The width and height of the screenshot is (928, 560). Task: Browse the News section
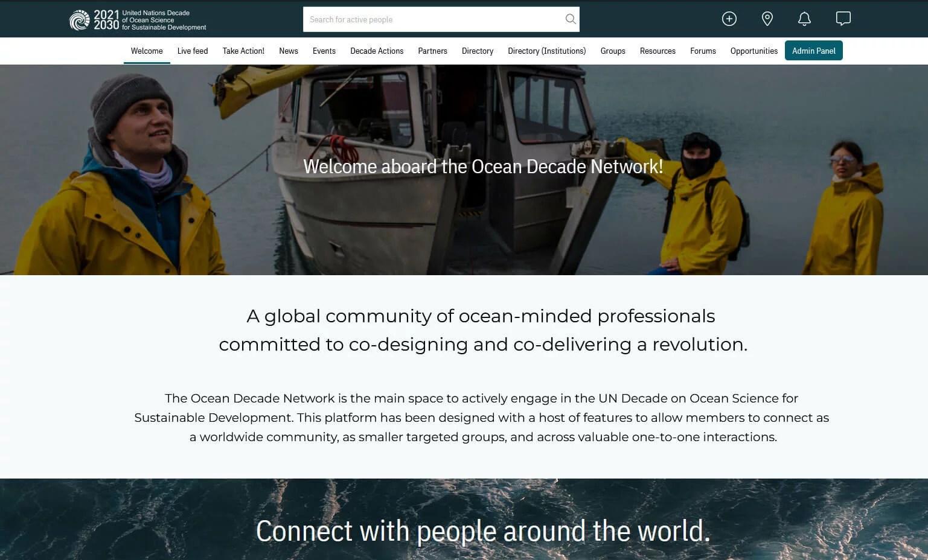pos(289,51)
